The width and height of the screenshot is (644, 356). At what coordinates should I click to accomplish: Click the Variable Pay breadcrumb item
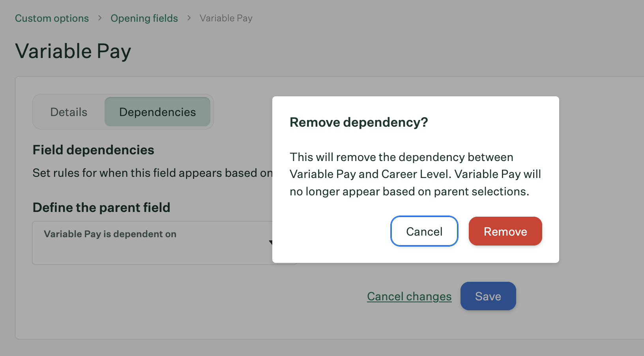pos(226,18)
